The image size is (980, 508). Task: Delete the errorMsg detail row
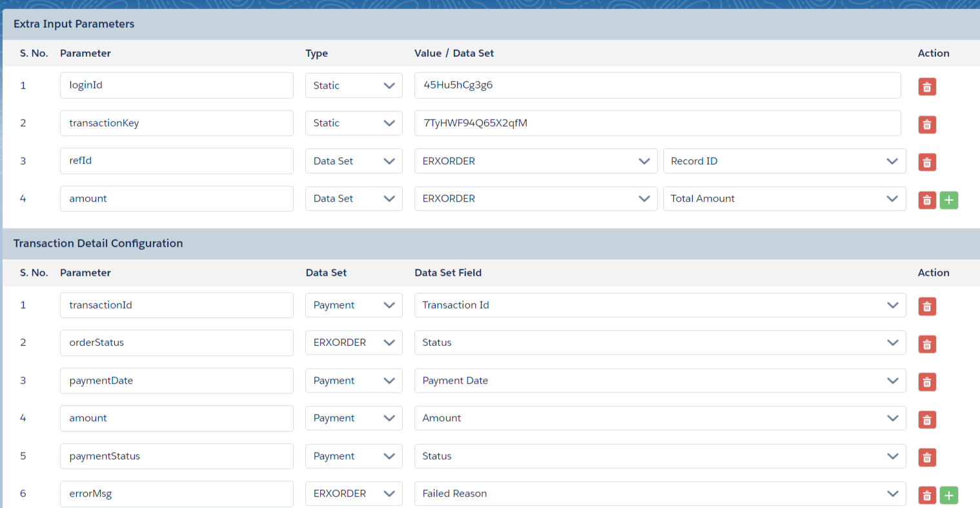[x=927, y=495]
